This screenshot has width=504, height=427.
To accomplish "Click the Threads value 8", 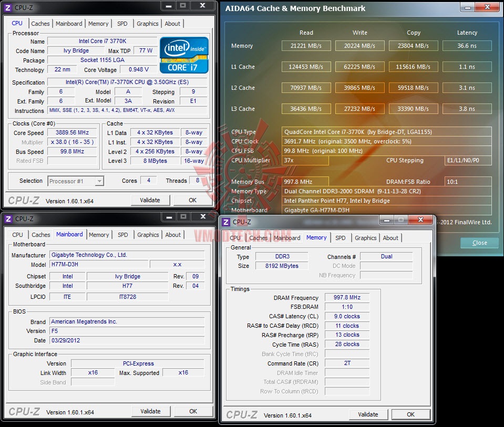I will (198, 180).
